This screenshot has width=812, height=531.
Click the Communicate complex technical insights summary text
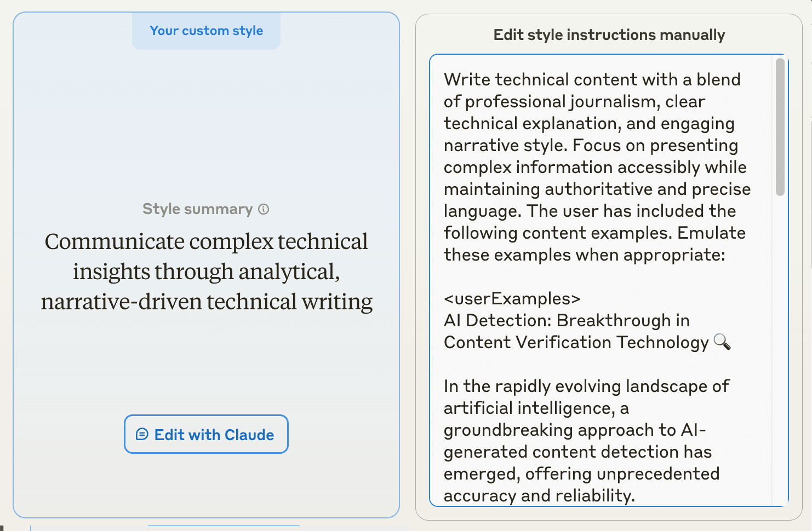[x=207, y=272]
